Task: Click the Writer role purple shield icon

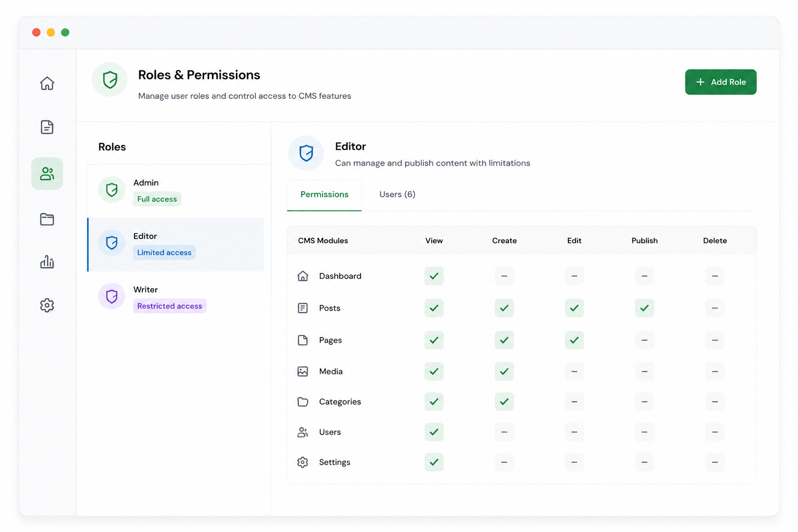Action: 112,296
